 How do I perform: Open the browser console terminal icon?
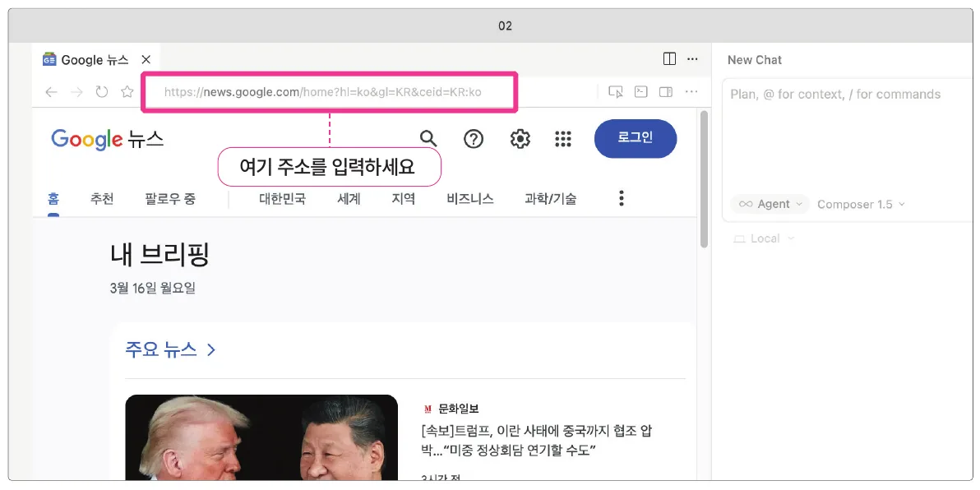pyautogui.click(x=640, y=92)
